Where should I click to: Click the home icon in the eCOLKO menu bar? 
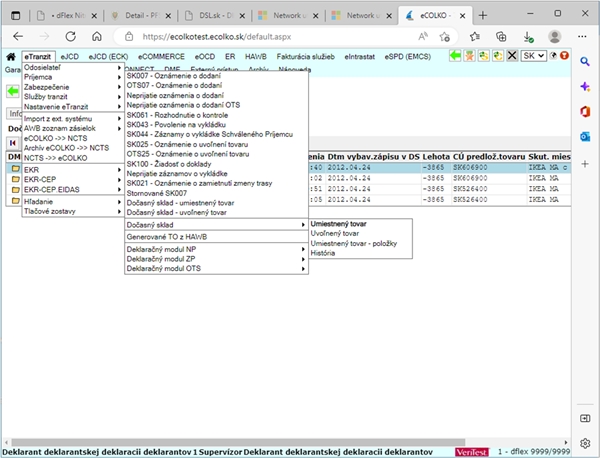click(11, 57)
